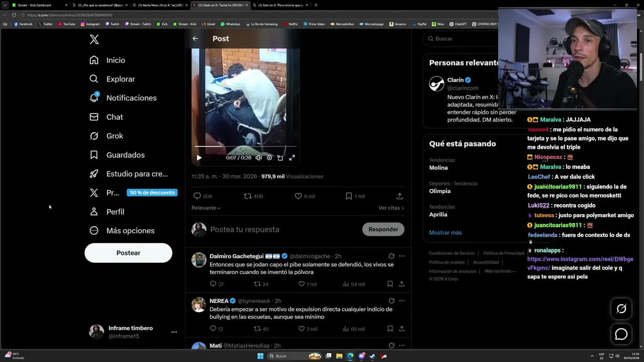
Task: Open video settings gear
Action: coord(269,157)
